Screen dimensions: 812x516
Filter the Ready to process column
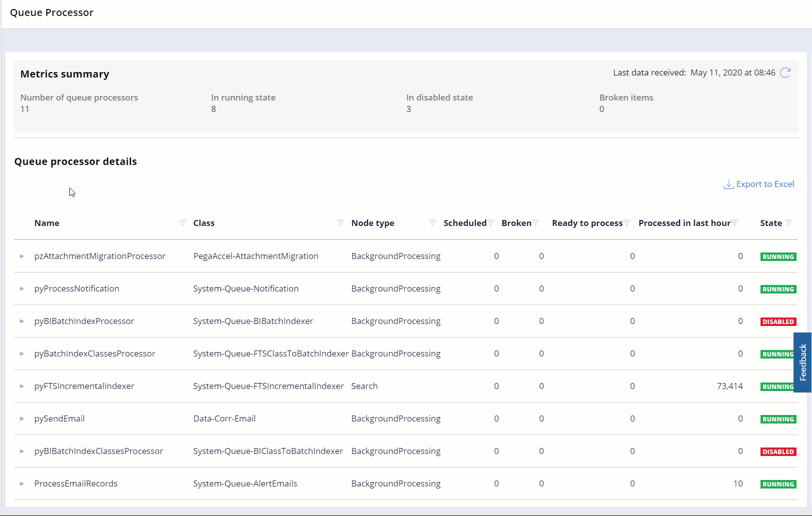pos(627,223)
